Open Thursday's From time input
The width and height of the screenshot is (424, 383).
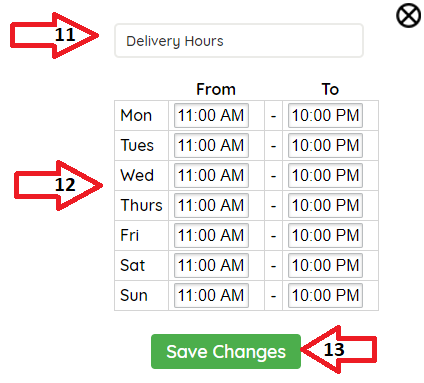[211, 205]
